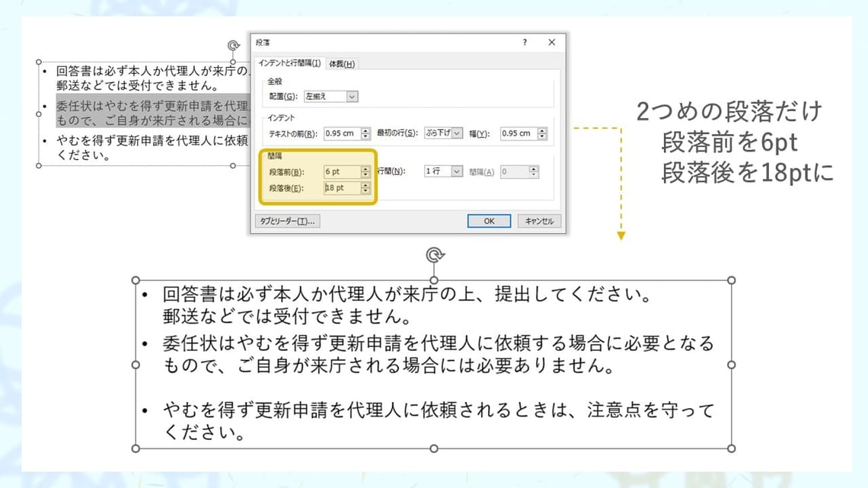Image resolution: width=868 pixels, height=488 pixels.
Task: Decrease 段落後 value with its down arrow
Action: pyautogui.click(x=365, y=191)
